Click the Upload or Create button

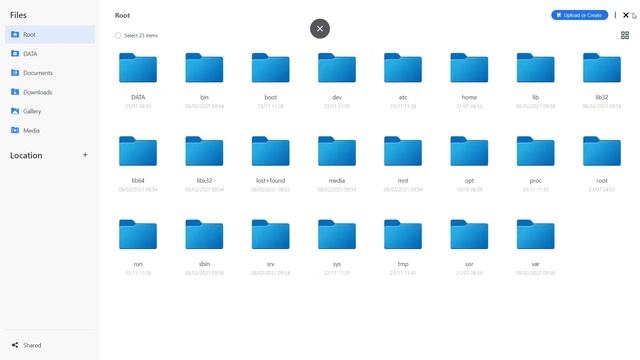click(x=580, y=15)
